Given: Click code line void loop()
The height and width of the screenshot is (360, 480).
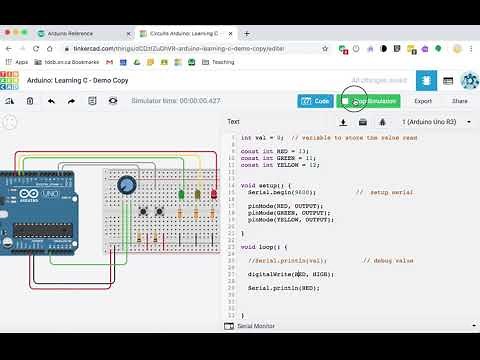Looking at the screenshot, I should point(264,247).
